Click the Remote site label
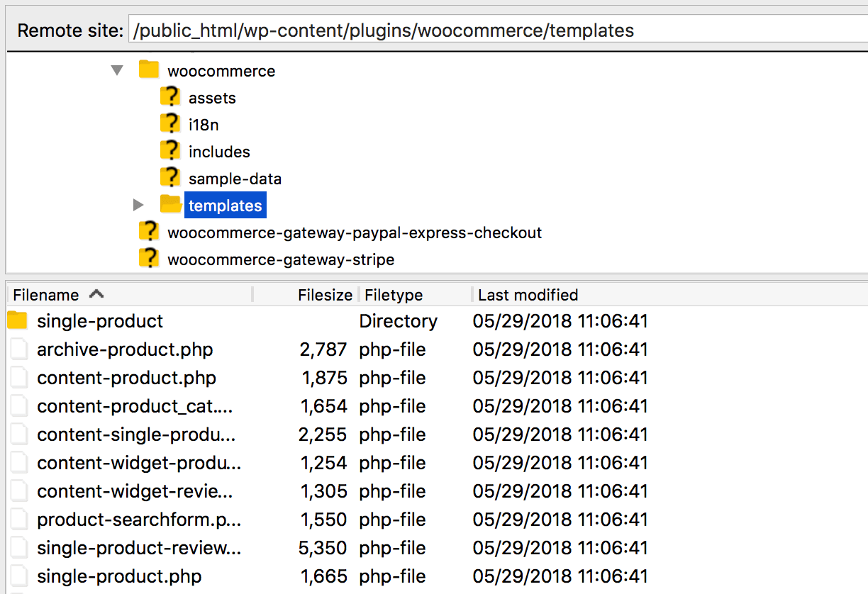 [x=69, y=31]
